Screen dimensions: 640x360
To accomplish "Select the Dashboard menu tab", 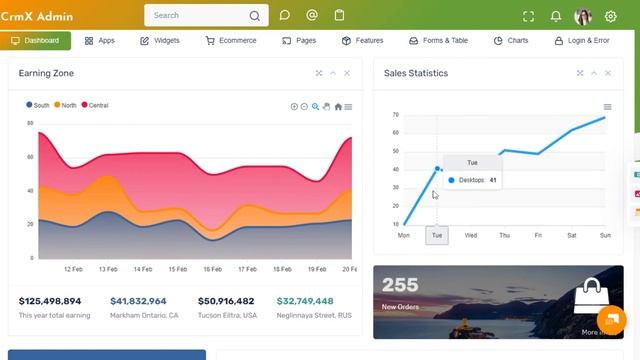I will [x=36, y=40].
